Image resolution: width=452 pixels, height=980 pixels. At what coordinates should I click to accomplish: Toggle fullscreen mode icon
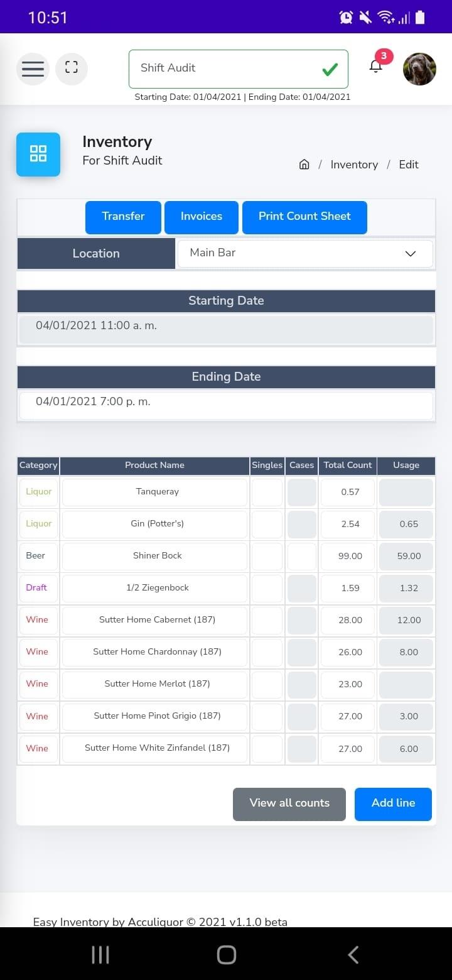click(72, 69)
